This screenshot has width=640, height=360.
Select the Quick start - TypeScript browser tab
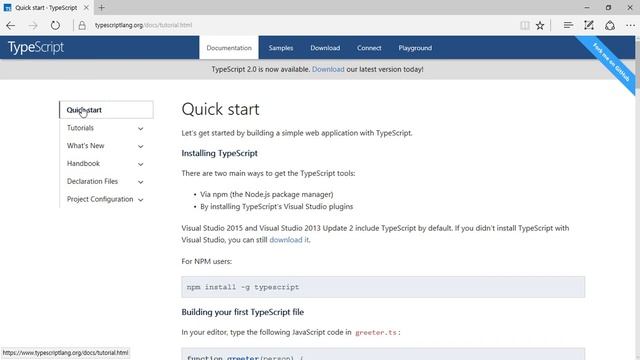coord(46,7)
